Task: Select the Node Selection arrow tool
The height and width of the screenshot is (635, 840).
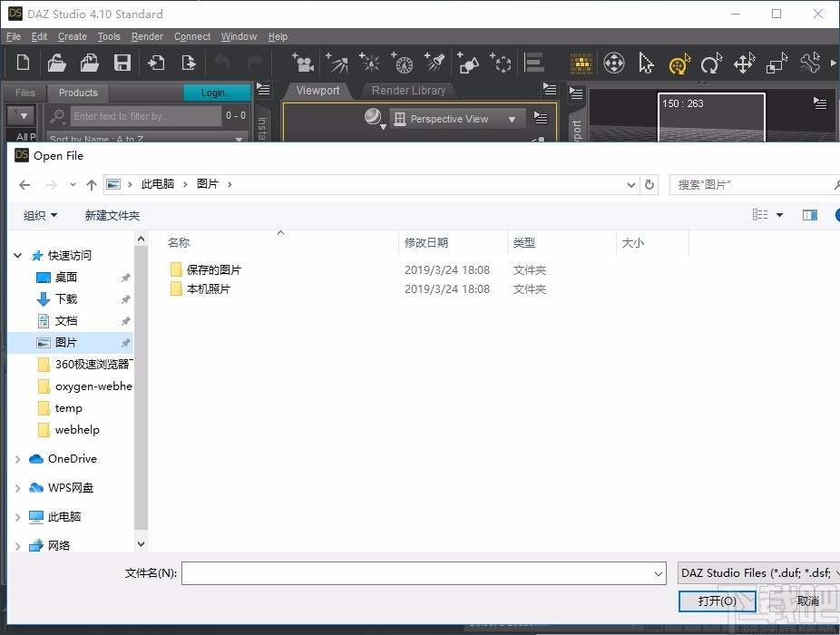Action: (646, 63)
